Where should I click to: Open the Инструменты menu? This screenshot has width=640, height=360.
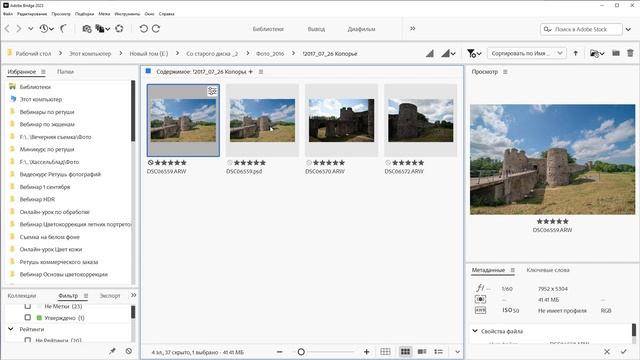(x=127, y=14)
